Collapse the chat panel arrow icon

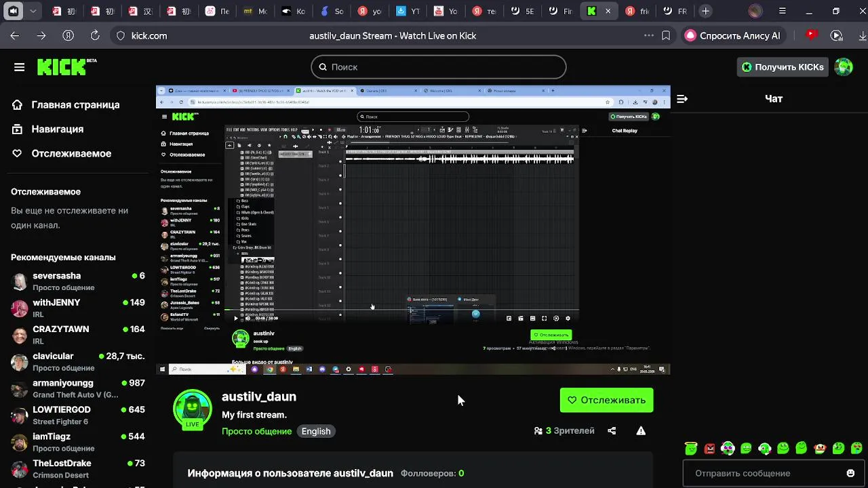point(682,99)
